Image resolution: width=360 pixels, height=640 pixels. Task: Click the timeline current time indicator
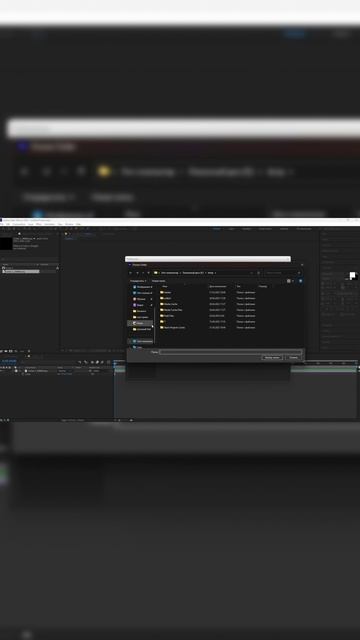(115, 362)
